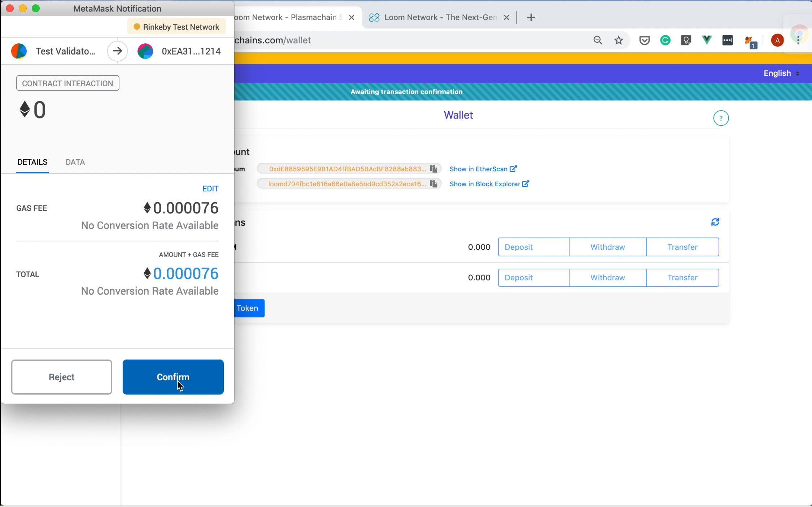The width and height of the screenshot is (812, 507).
Task: Bookmark this page with the star
Action: 619,40
